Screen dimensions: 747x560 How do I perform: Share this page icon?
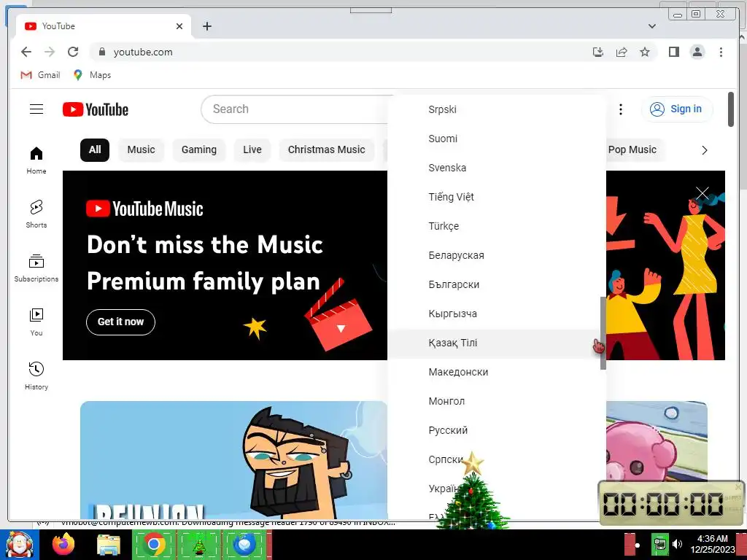click(x=622, y=52)
